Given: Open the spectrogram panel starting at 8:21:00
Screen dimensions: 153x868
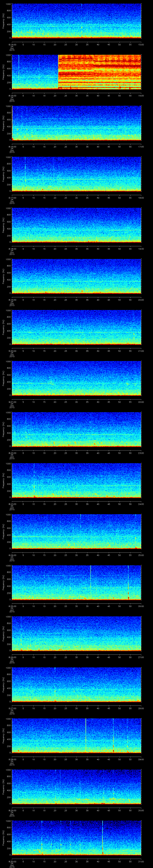Looking at the screenshot, I should 76,378.
